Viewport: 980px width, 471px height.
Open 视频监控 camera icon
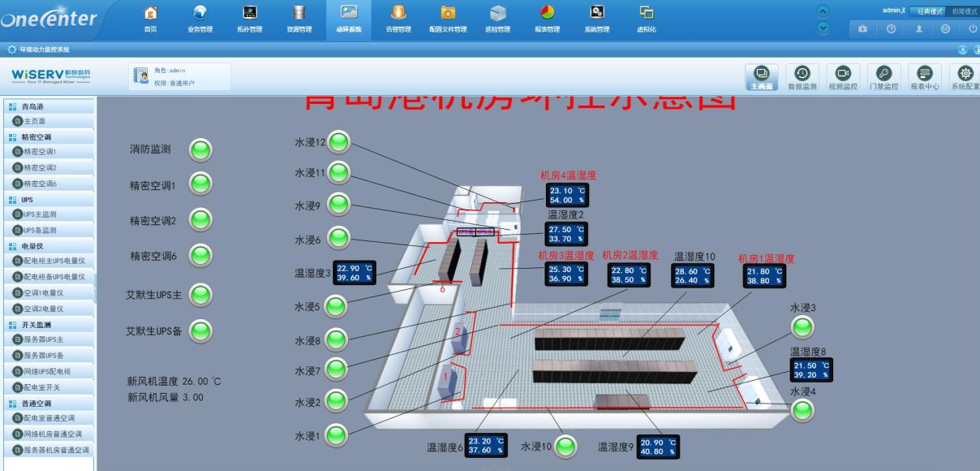[x=843, y=73]
